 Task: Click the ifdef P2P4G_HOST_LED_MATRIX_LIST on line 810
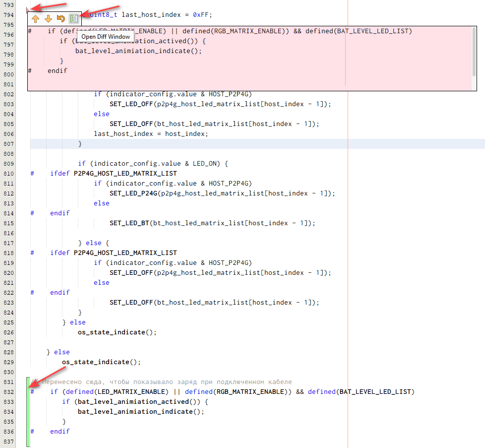(x=113, y=174)
